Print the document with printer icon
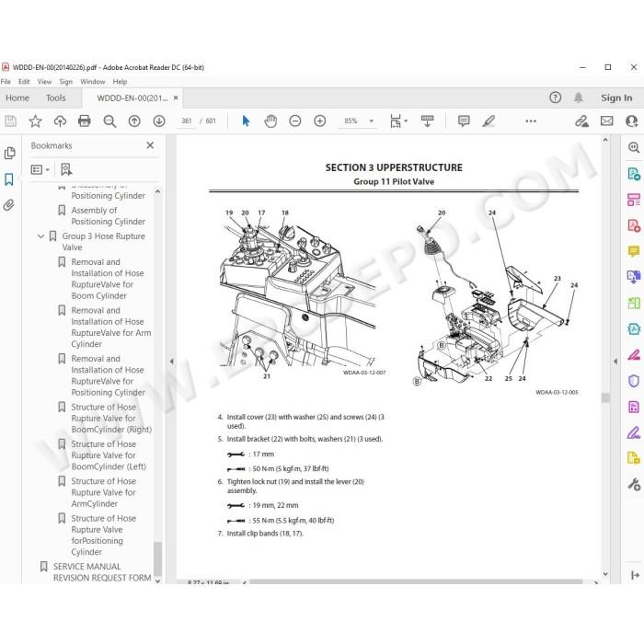Screen dimensions: 644x644 (85, 121)
